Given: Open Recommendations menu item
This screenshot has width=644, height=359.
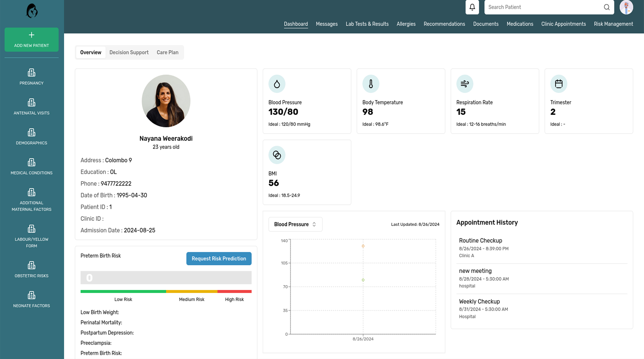Looking at the screenshot, I should point(444,24).
